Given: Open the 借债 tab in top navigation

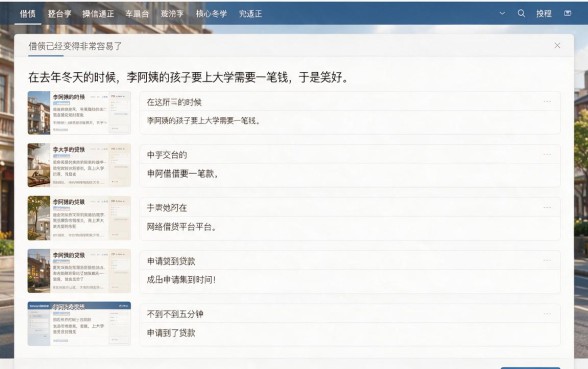Looking at the screenshot, I should [x=27, y=14].
